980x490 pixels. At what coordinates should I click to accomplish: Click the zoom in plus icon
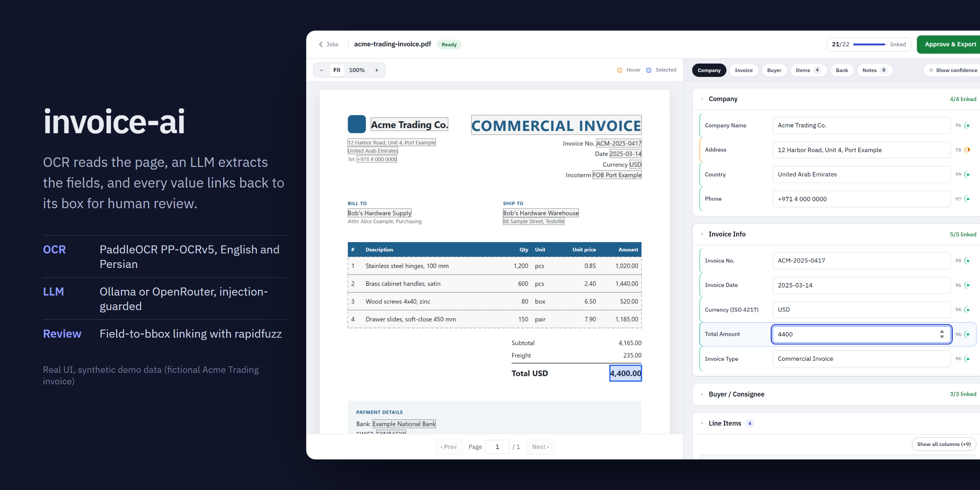377,70
